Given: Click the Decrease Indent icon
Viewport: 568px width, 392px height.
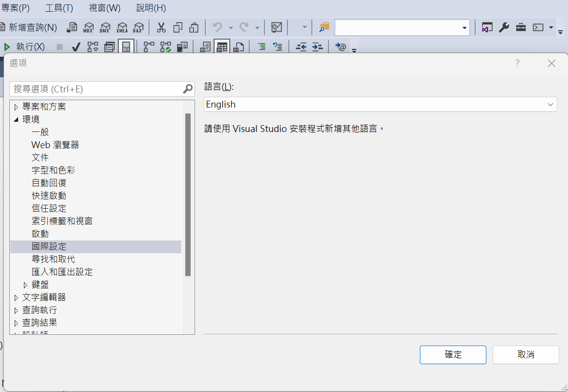Looking at the screenshot, I should 301,47.
